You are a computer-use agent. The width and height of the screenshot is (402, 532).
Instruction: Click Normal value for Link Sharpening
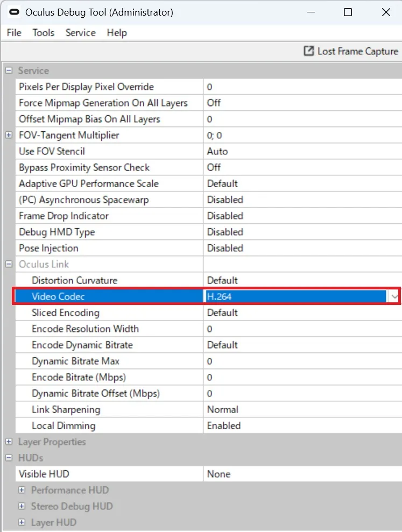[x=223, y=409]
